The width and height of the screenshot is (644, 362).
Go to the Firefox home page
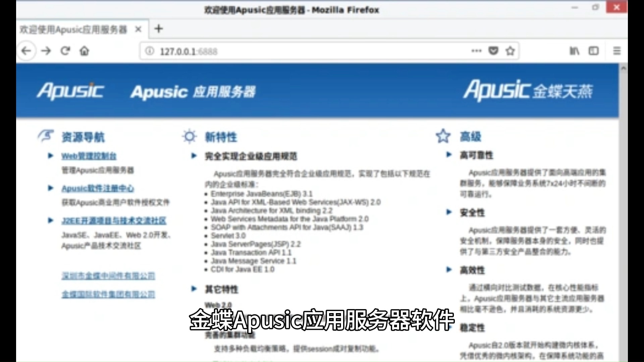[x=84, y=51]
